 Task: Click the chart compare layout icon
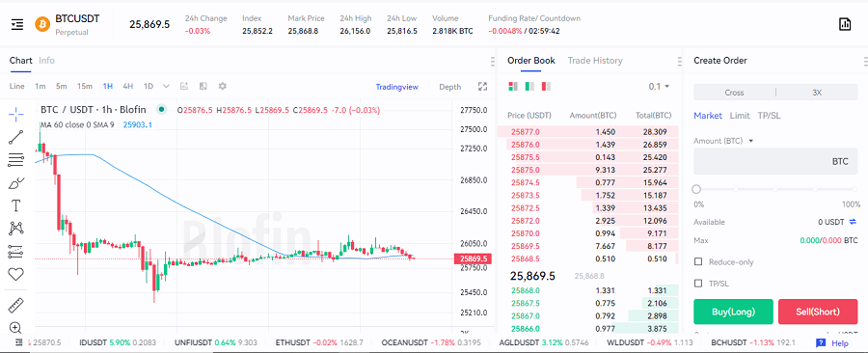click(203, 86)
